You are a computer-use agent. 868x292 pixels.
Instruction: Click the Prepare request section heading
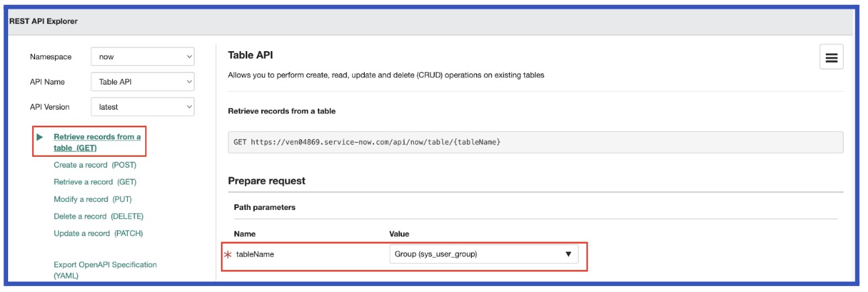point(267,181)
